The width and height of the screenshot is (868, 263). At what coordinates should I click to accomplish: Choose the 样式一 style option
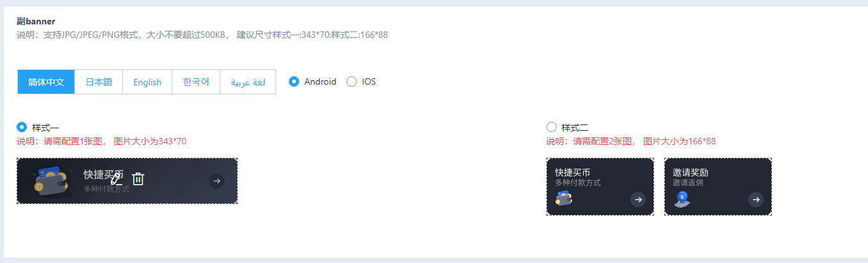coord(22,127)
